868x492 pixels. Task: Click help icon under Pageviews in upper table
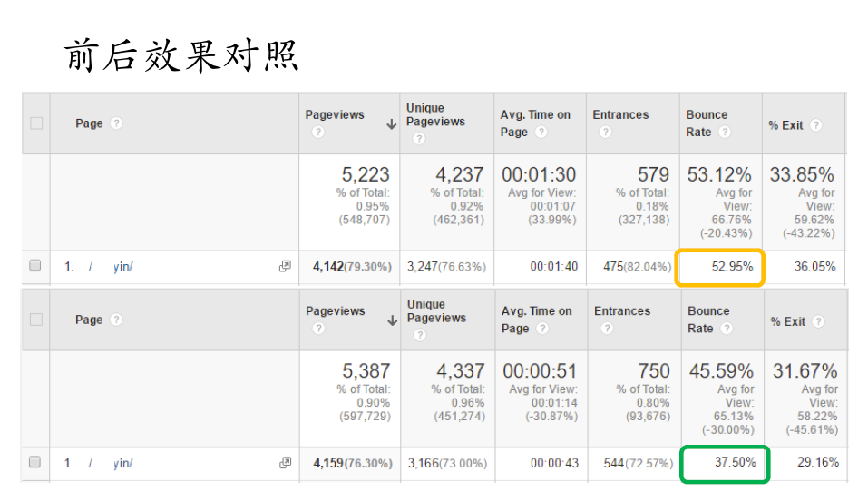(317, 132)
